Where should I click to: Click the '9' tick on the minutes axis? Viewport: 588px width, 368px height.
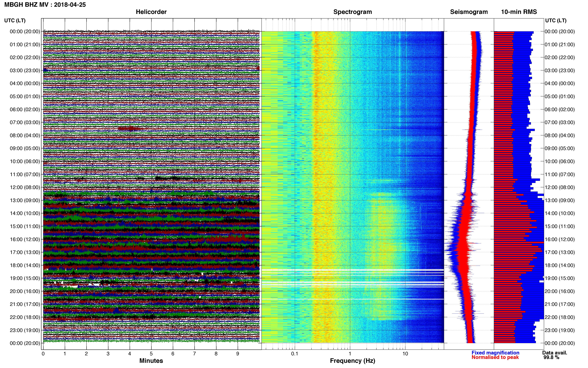pyautogui.click(x=238, y=354)
